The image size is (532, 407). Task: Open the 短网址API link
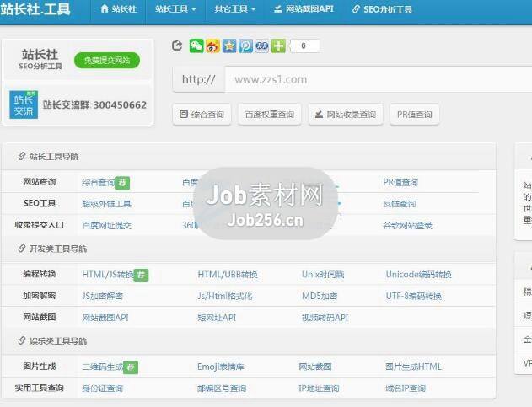[x=217, y=318]
